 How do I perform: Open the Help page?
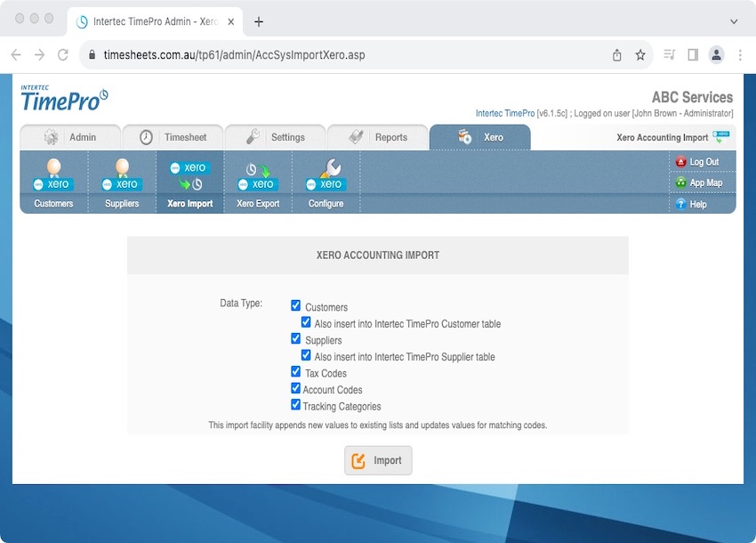tap(698, 204)
